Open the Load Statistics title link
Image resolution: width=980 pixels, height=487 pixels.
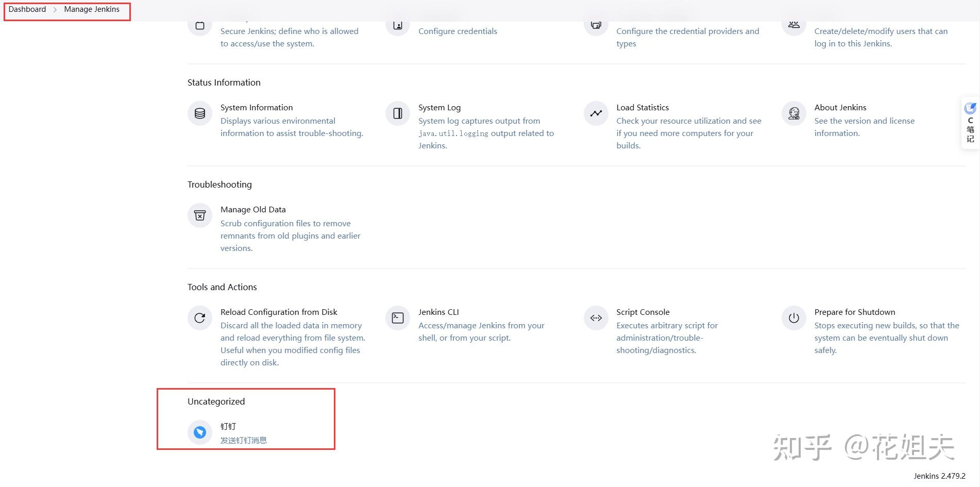coord(643,107)
